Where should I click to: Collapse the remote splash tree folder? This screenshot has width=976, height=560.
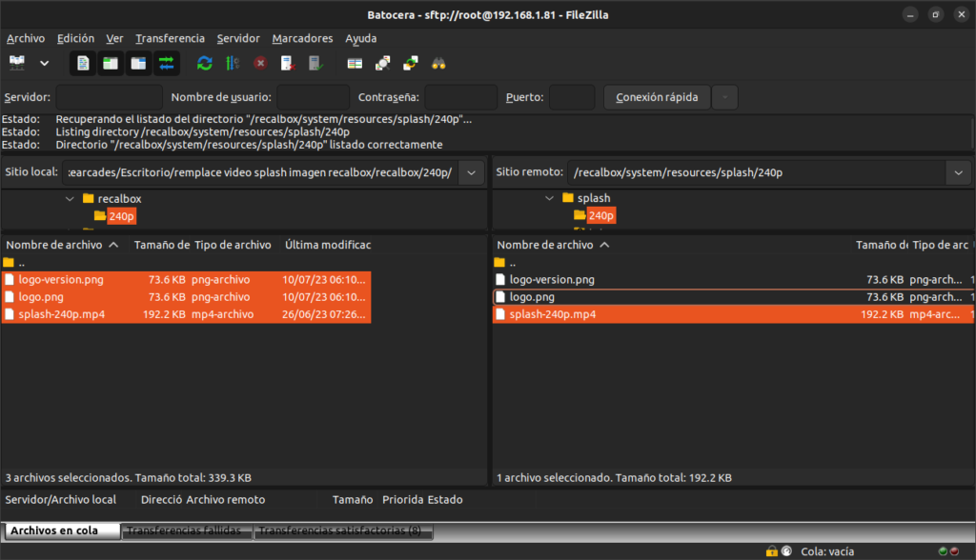(549, 198)
